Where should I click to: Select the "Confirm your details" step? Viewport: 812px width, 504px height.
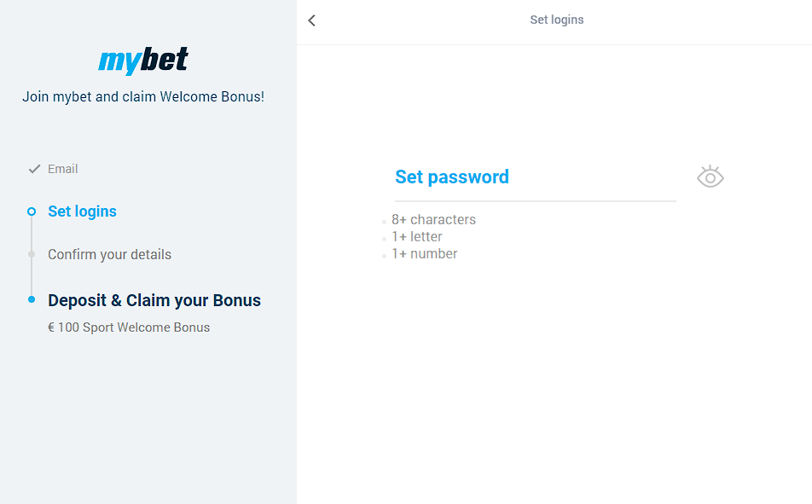pos(109,254)
